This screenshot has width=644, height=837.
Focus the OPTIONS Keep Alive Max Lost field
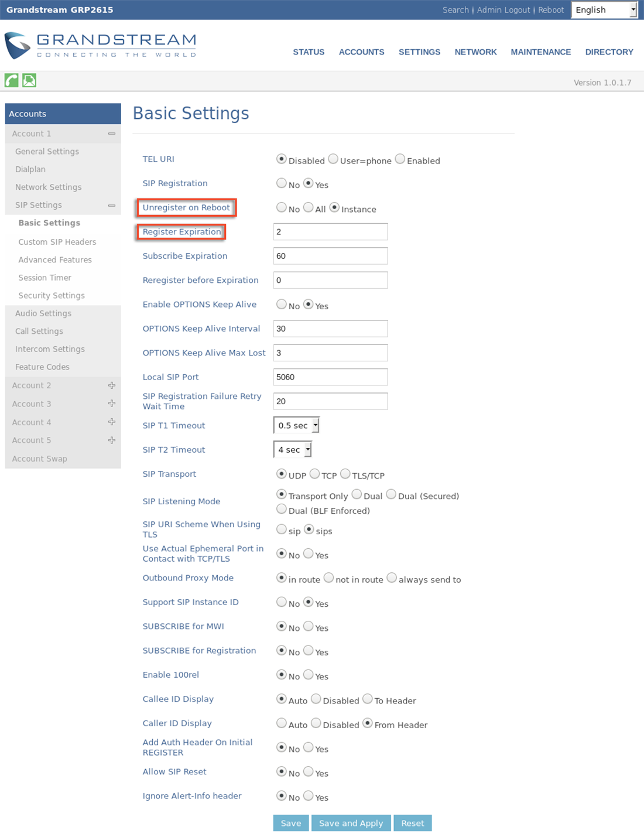[330, 353]
